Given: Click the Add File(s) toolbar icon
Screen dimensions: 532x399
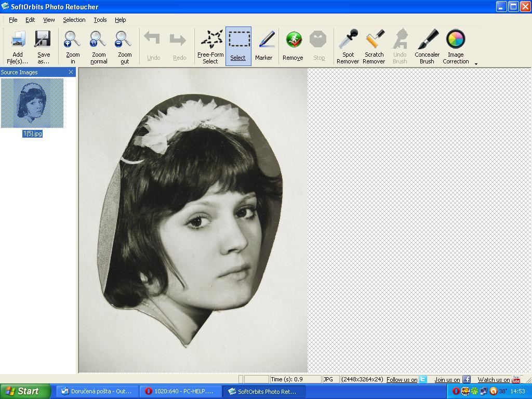Looking at the screenshot, I should point(18,39).
